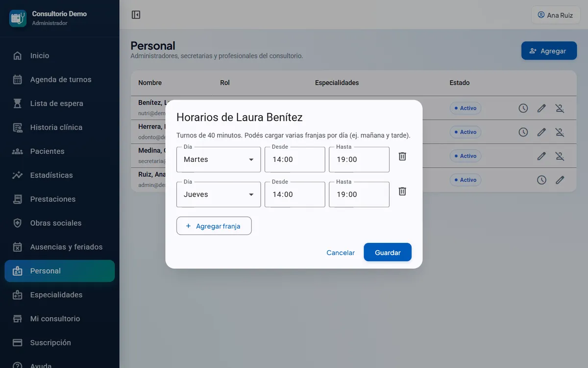This screenshot has width=588, height=368.
Task: Edit the Ruiz staff row
Action: click(x=560, y=180)
